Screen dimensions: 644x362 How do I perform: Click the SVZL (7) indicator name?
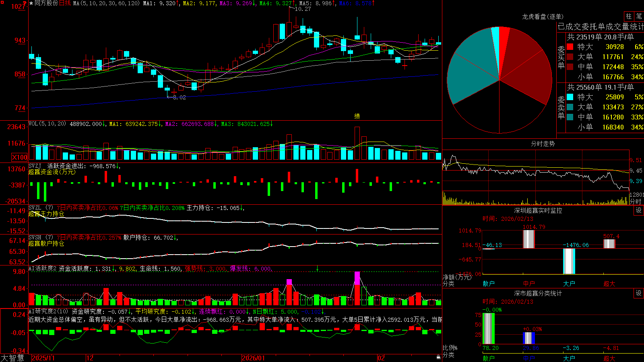41,208
